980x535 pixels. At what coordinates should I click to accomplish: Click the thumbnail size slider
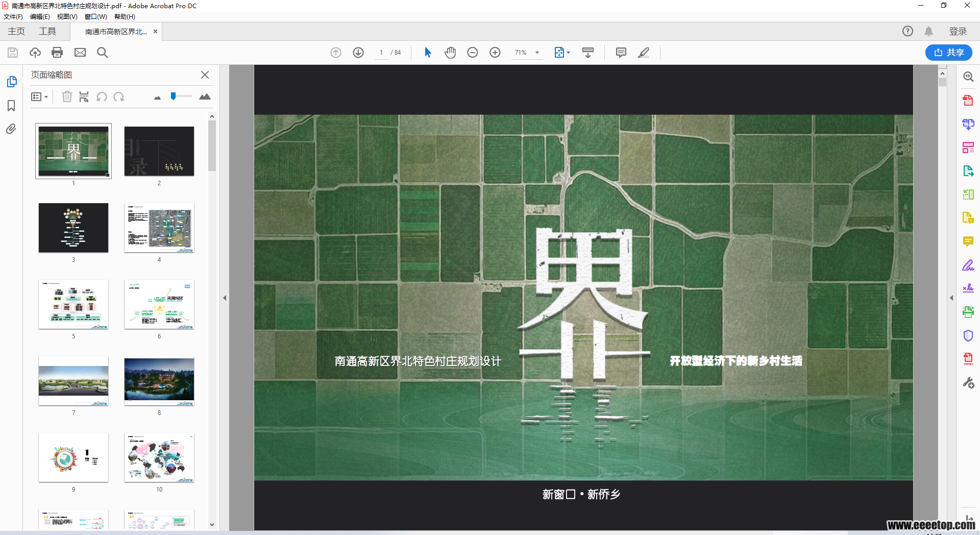point(181,96)
